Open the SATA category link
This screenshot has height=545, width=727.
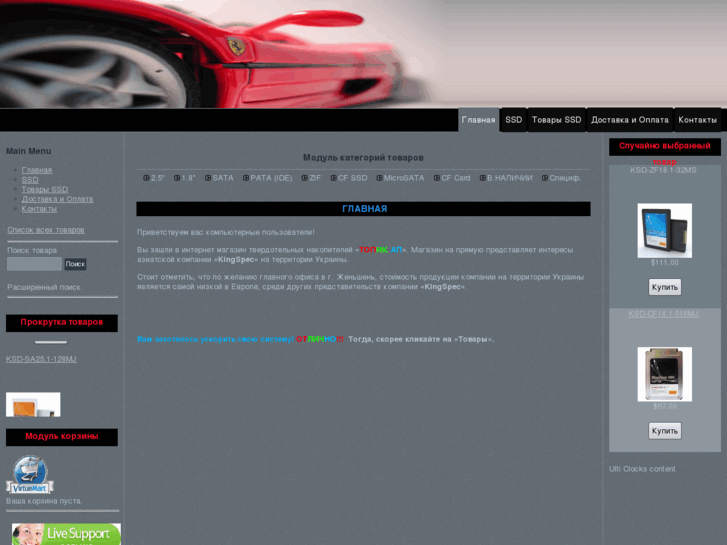(223, 178)
